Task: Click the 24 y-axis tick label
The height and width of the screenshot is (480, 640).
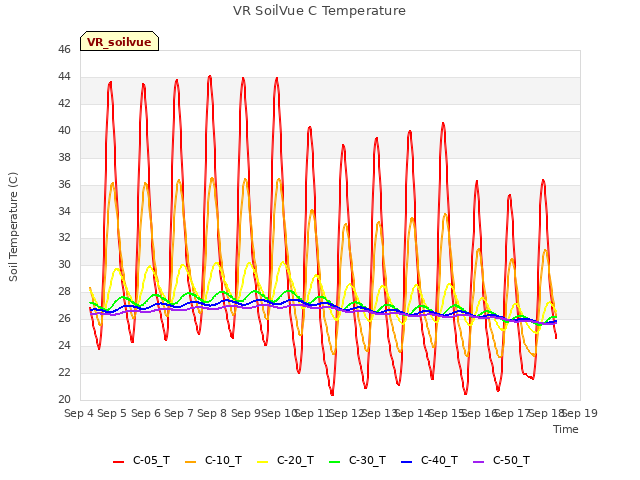Action: coord(64,345)
